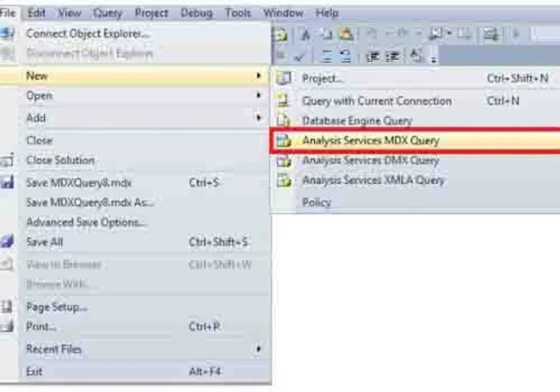Image resolution: width=560 pixels, height=392 pixels.
Task: Select Close Solution from File menu
Action: point(60,160)
